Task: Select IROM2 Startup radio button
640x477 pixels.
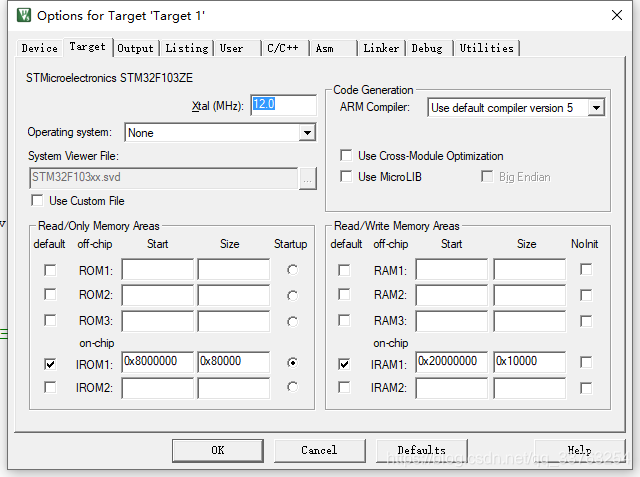Action: tap(292, 387)
